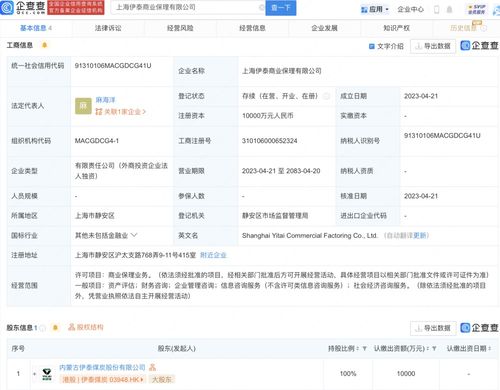Screen dimensions: 500x390
Task: Expand the 其他未包括金融业 industry chevron
Action: click(x=134, y=235)
